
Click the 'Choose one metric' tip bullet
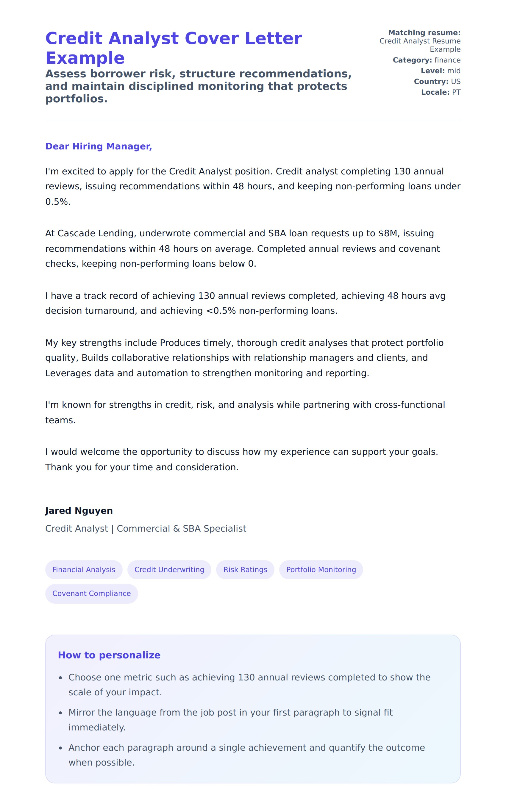249,685
